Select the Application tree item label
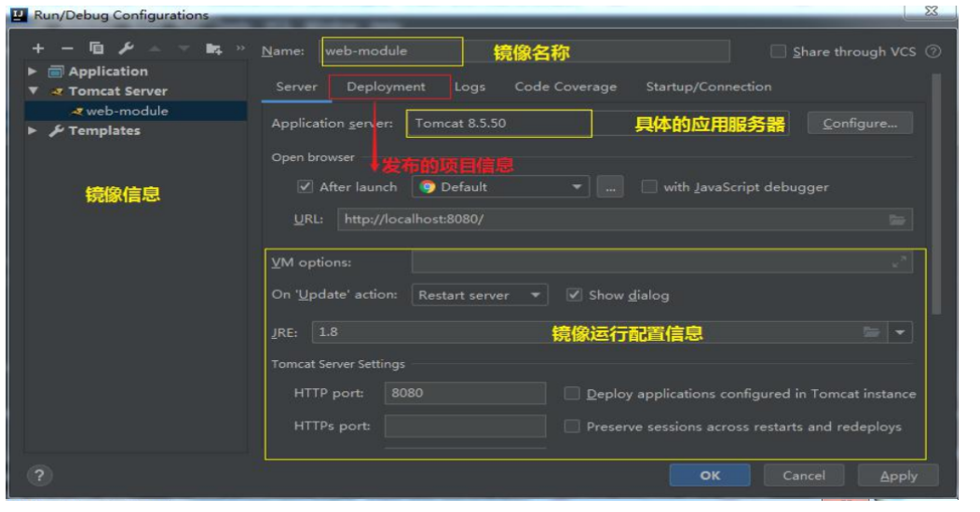 tap(108, 71)
